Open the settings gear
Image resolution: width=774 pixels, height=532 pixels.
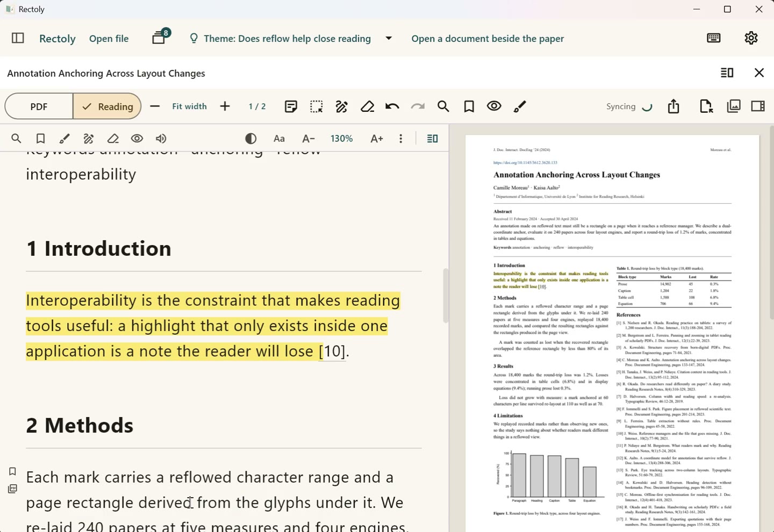[x=751, y=38]
